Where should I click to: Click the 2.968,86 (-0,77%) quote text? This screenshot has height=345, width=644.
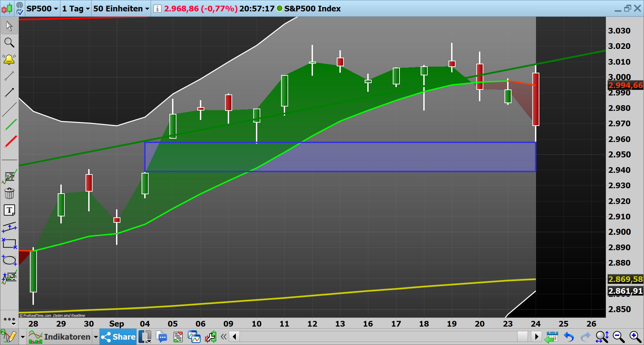click(201, 9)
